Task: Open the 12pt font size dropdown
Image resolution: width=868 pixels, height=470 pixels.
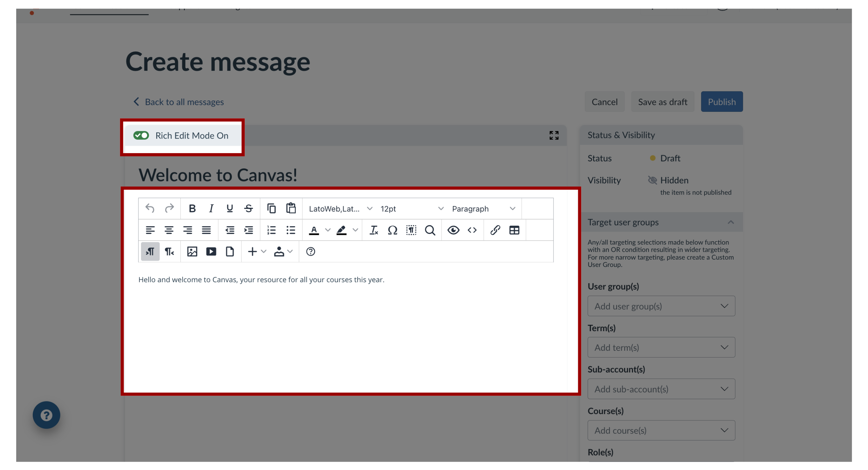Action: (x=412, y=208)
